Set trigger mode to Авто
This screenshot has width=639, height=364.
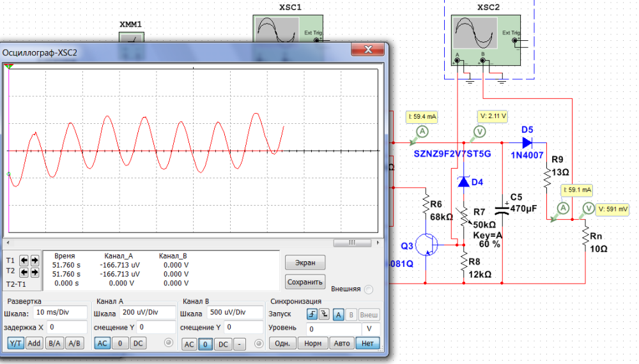(342, 343)
